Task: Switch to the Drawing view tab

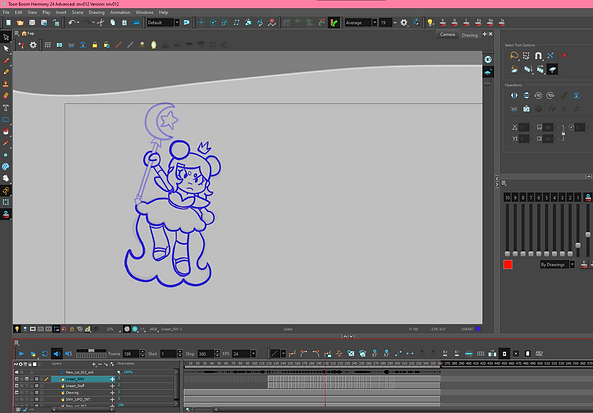Action: 469,35
